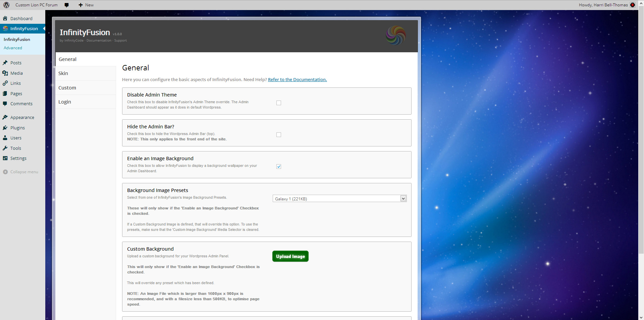Click the Background Image Presets section title
The width and height of the screenshot is (644, 320).
158,190
